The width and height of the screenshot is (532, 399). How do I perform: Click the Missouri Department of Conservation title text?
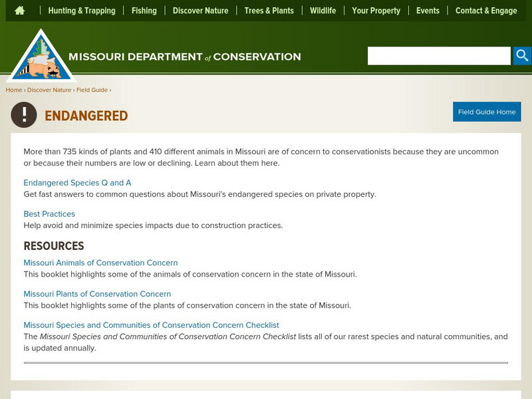click(185, 57)
